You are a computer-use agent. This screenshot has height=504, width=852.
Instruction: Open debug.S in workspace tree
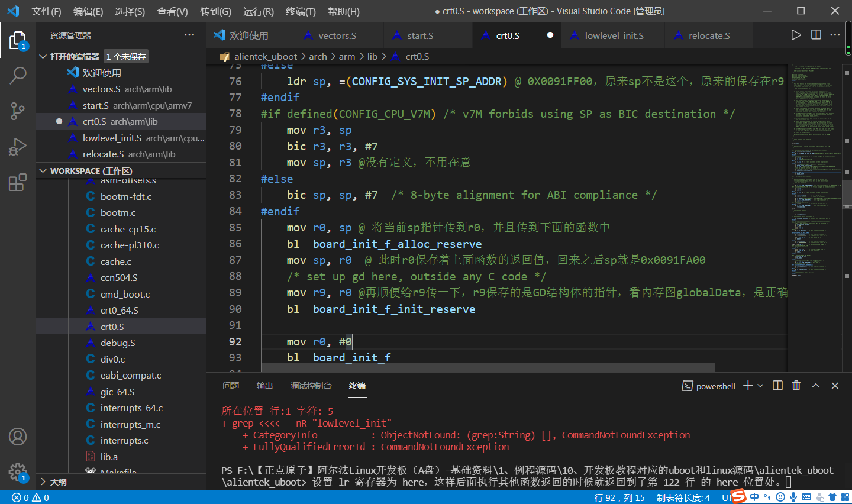coord(121,343)
